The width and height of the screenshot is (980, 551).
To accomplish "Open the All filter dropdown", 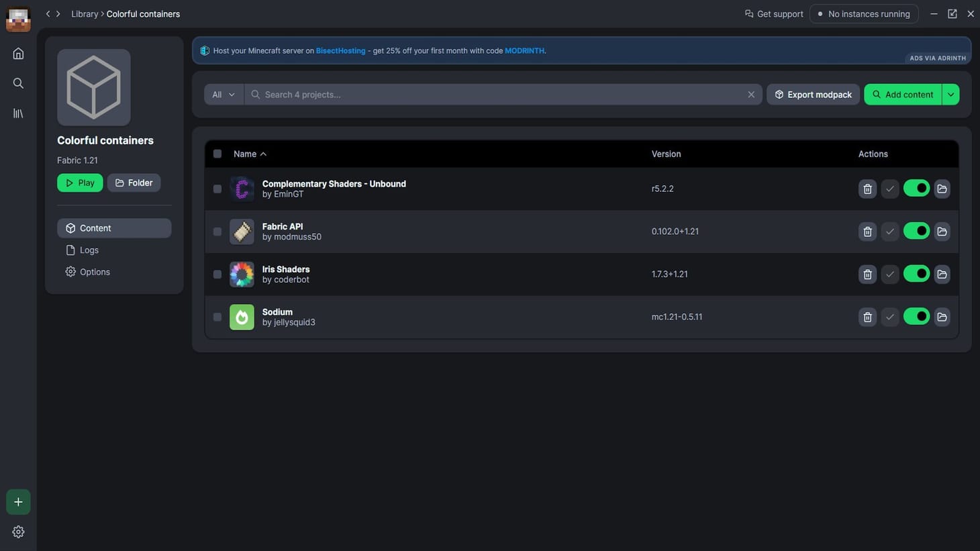I will point(224,95).
